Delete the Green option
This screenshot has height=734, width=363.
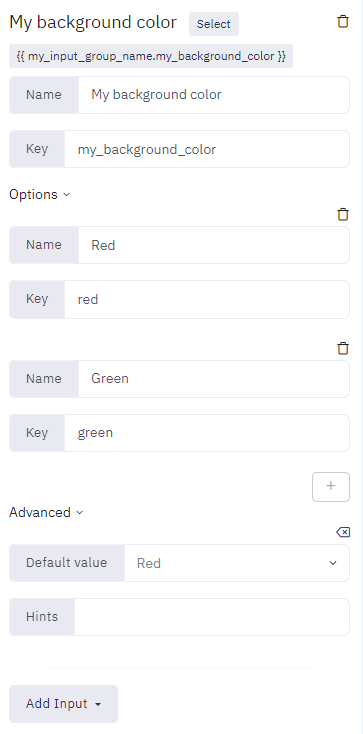343,348
